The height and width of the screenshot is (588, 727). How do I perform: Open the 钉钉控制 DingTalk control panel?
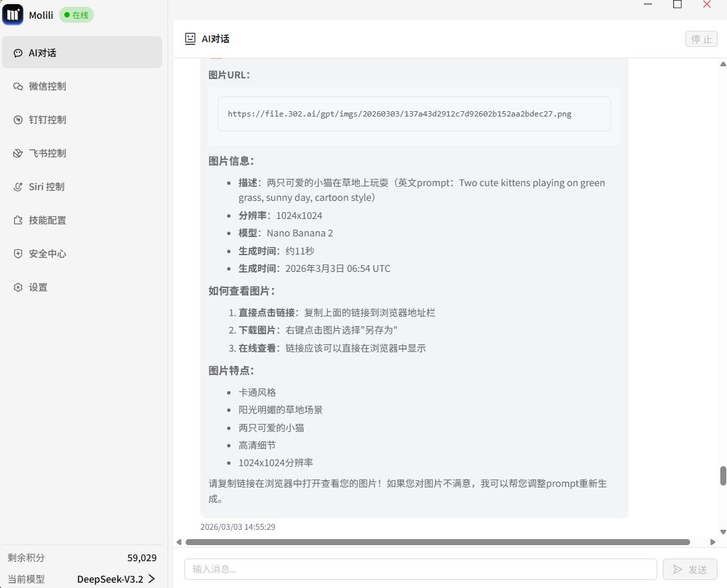(47, 120)
